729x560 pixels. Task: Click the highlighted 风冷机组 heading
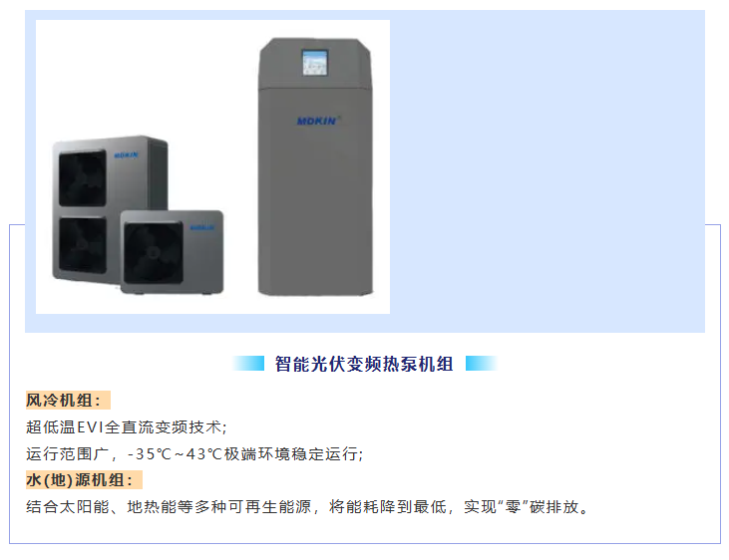pos(68,401)
